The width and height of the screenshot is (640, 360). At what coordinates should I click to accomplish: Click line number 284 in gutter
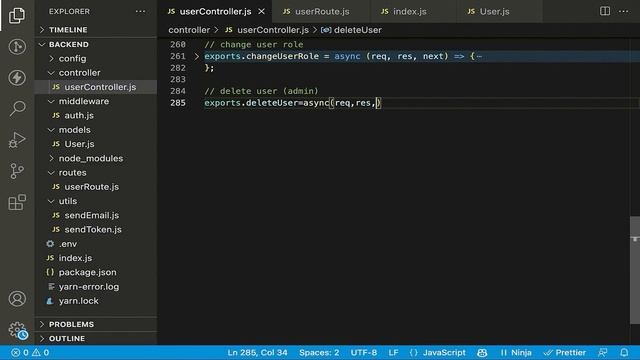(x=178, y=91)
